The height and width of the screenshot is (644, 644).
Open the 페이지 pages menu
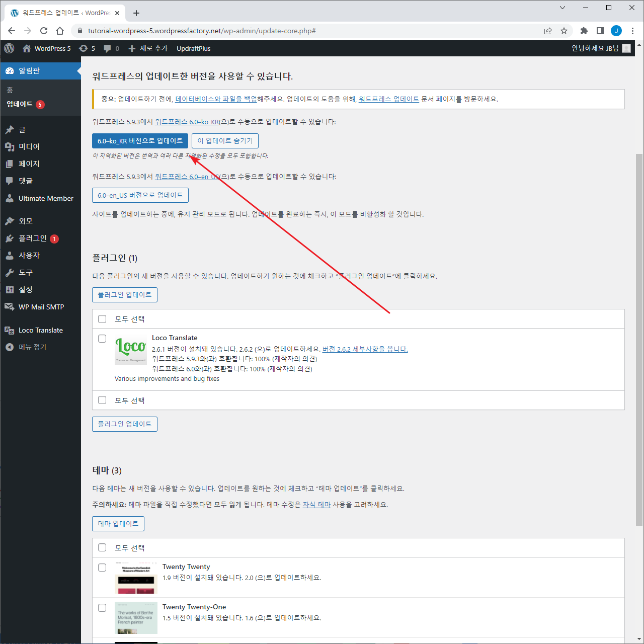(40, 164)
